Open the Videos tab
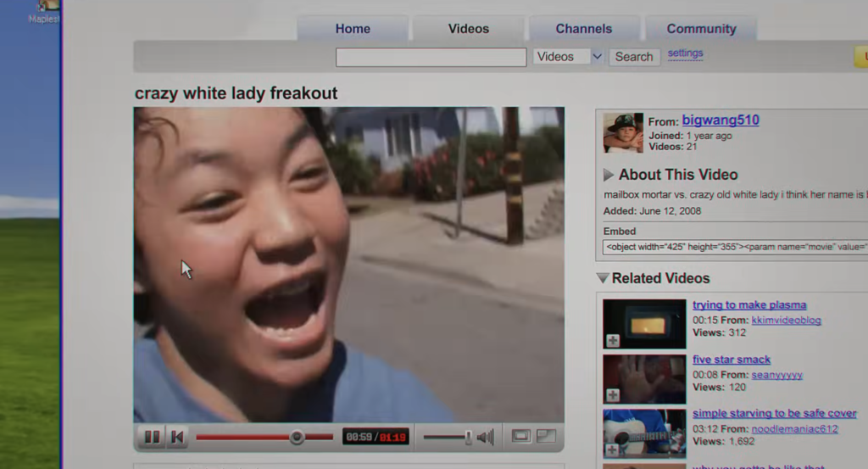868x469 pixels. (468, 29)
